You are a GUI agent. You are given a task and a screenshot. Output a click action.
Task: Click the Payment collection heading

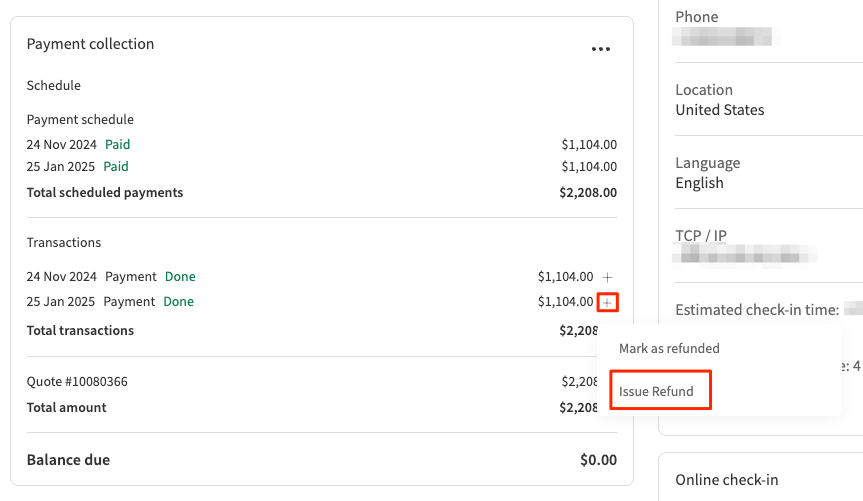[x=90, y=44]
